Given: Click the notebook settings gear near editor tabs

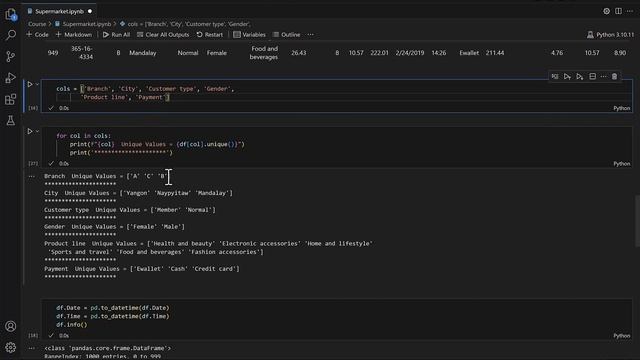Looking at the screenshot, I should [607, 11].
